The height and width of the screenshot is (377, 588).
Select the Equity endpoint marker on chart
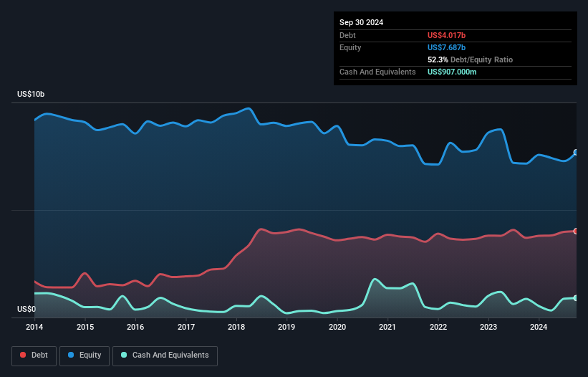[x=576, y=152]
